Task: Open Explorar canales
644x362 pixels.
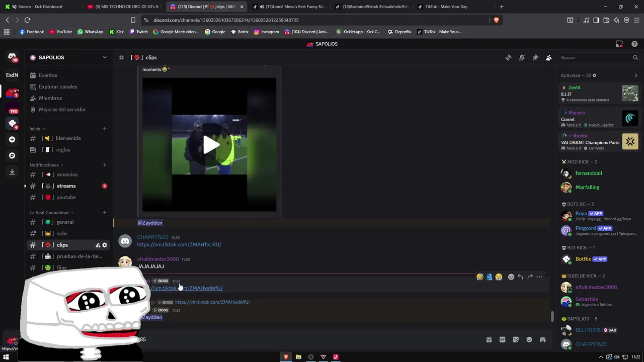Action: (x=68, y=86)
